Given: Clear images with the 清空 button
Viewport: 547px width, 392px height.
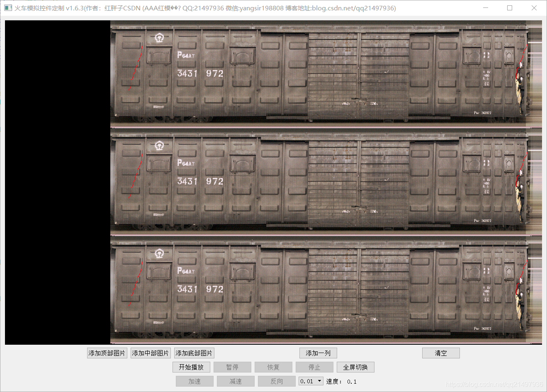Looking at the screenshot, I should click(441, 353).
